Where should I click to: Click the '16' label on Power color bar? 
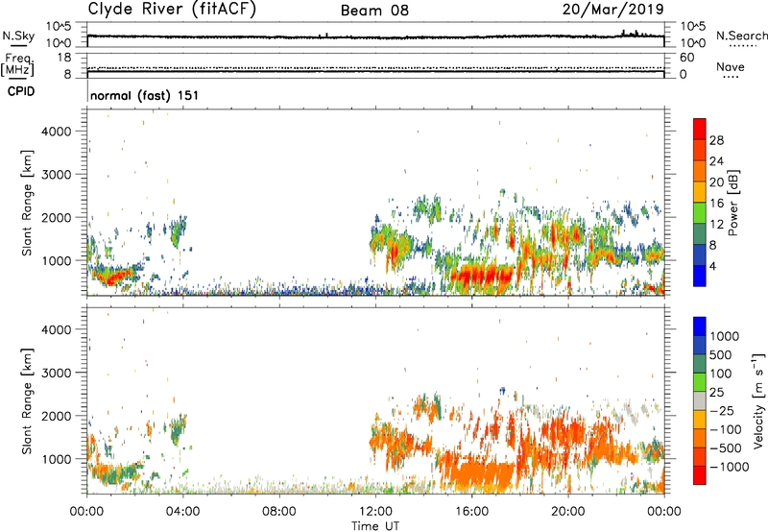[716, 204]
